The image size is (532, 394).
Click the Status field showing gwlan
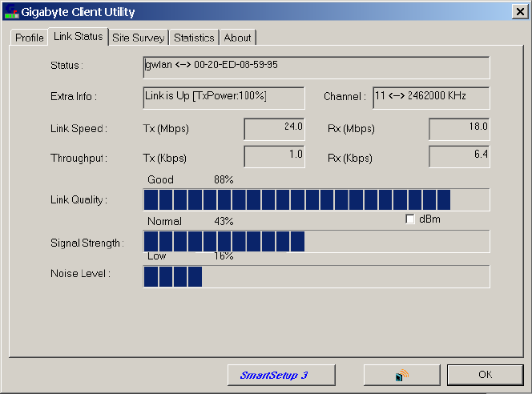click(x=316, y=67)
